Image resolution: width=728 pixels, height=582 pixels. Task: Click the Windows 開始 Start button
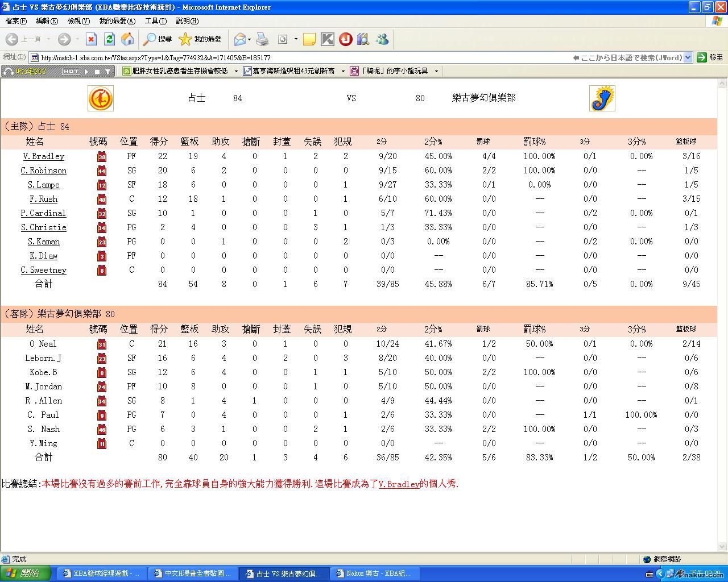pos(26,573)
